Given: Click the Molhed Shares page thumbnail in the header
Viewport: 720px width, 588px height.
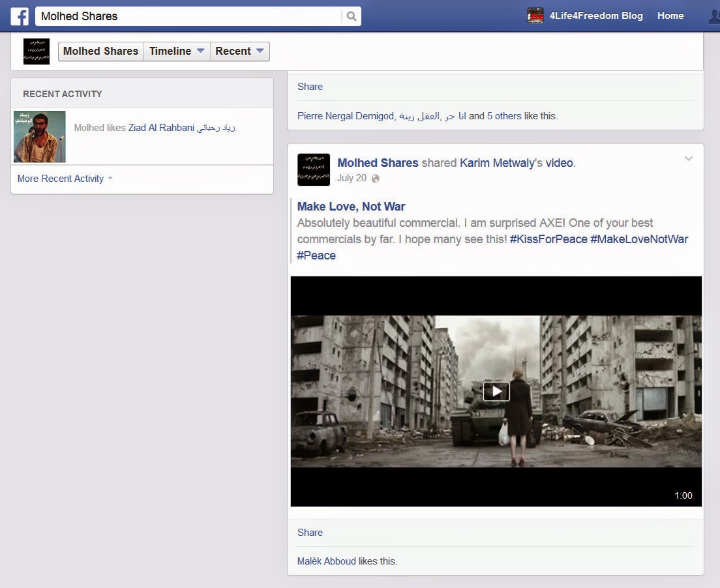Looking at the screenshot, I should tap(37, 51).
